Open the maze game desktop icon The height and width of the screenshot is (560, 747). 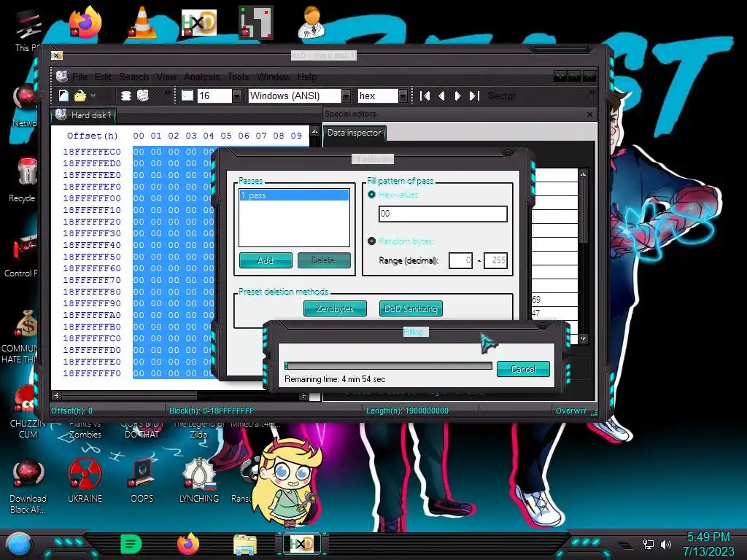click(256, 23)
